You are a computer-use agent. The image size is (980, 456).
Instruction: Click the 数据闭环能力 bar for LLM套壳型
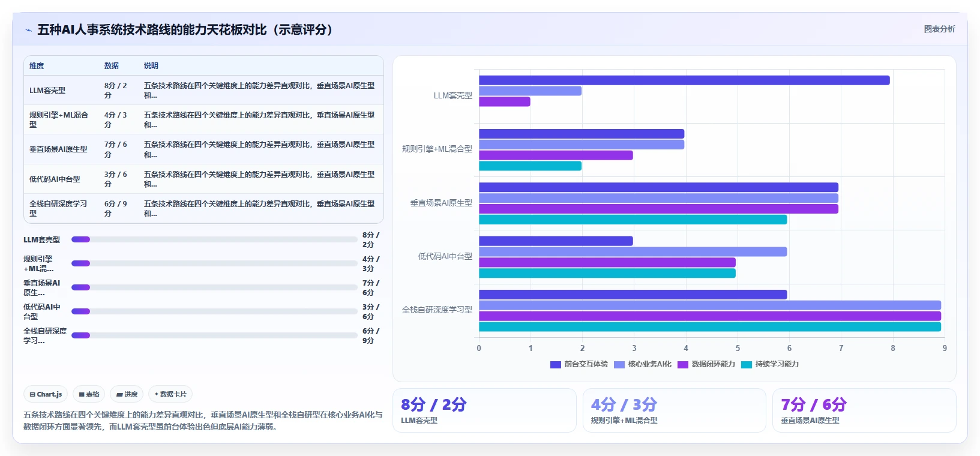point(505,102)
